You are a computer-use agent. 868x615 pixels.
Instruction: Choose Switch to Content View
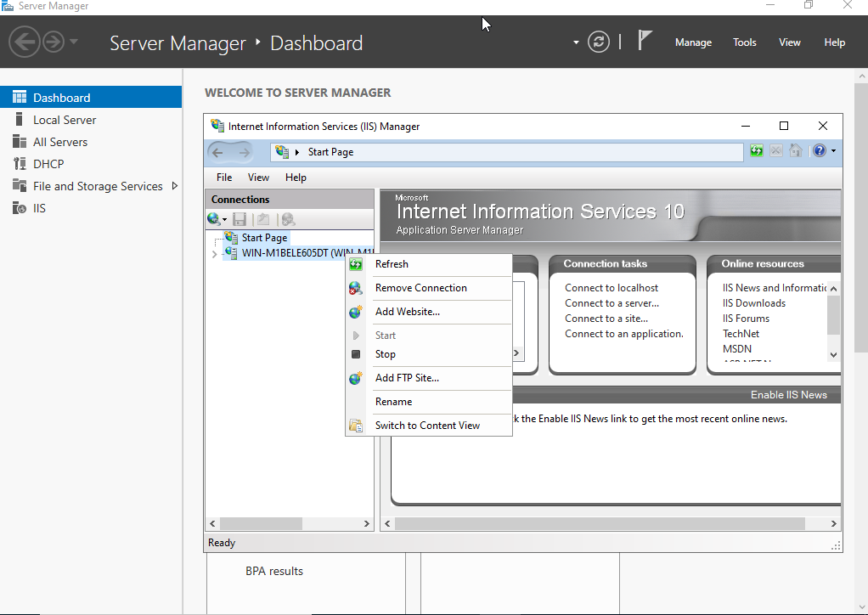point(428,426)
